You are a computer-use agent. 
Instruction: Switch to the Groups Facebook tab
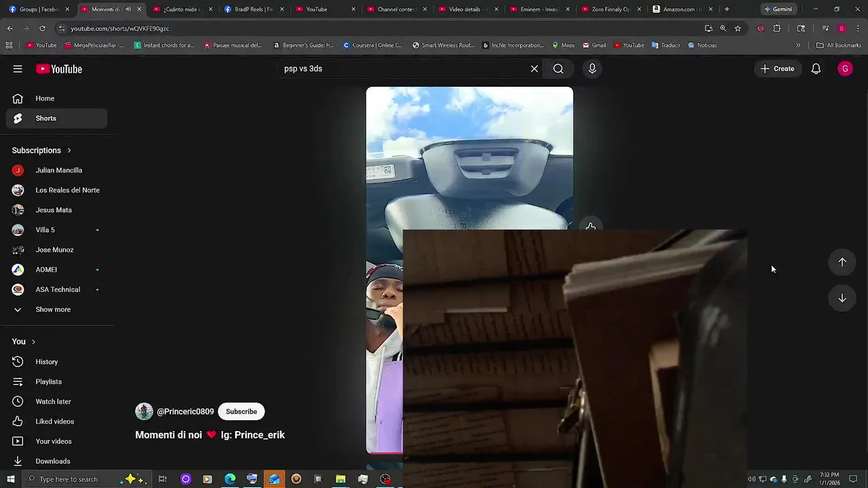pyautogui.click(x=38, y=9)
